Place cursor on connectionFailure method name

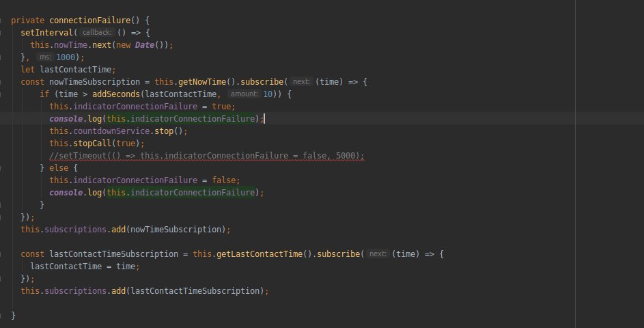click(x=90, y=20)
